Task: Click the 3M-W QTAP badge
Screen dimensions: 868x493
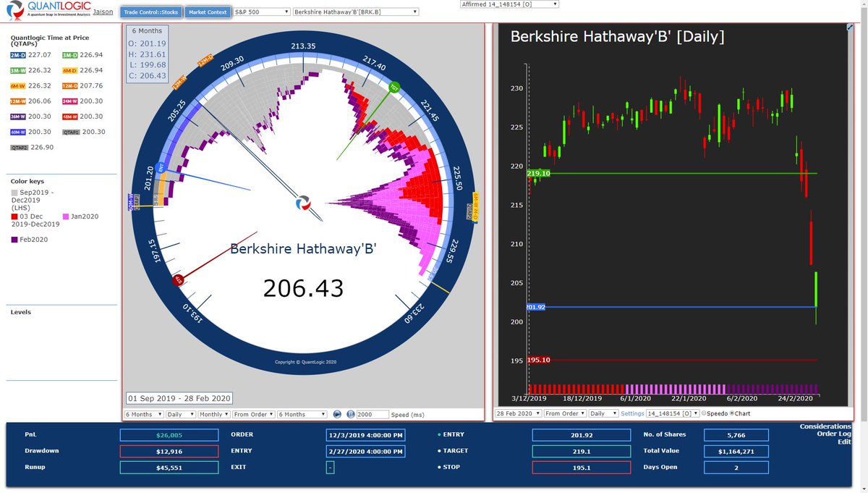Action: pos(18,70)
